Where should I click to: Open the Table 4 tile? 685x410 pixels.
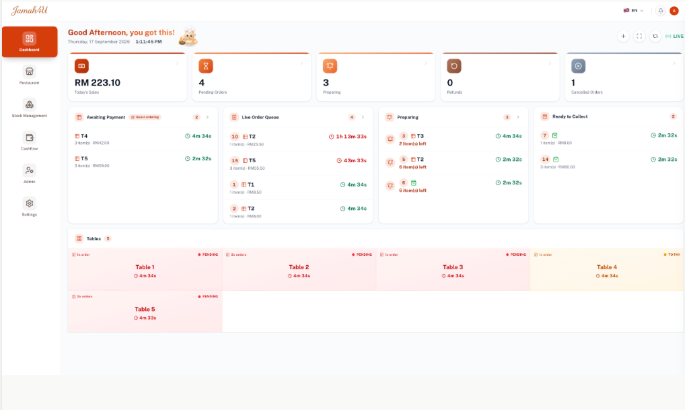(x=607, y=270)
